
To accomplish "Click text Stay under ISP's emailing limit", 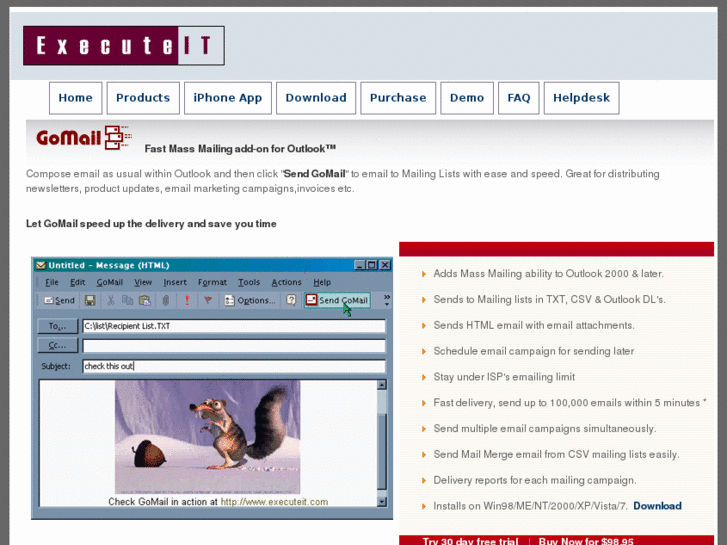I will 504,377.
